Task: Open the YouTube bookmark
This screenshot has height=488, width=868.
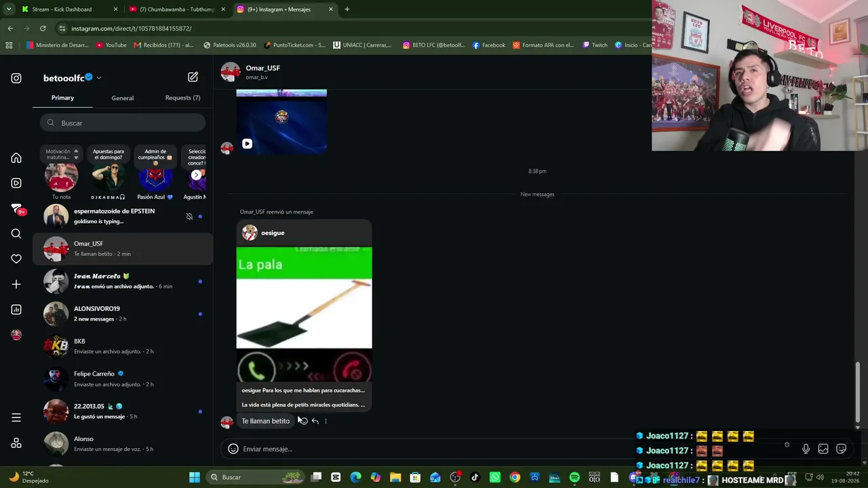Action: 111,45
